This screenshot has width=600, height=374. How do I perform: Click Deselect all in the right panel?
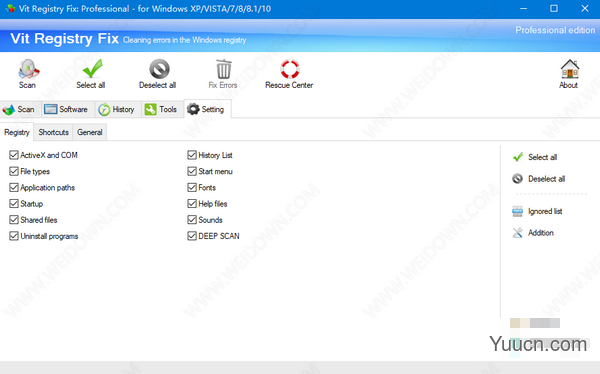click(x=539, y=179)
